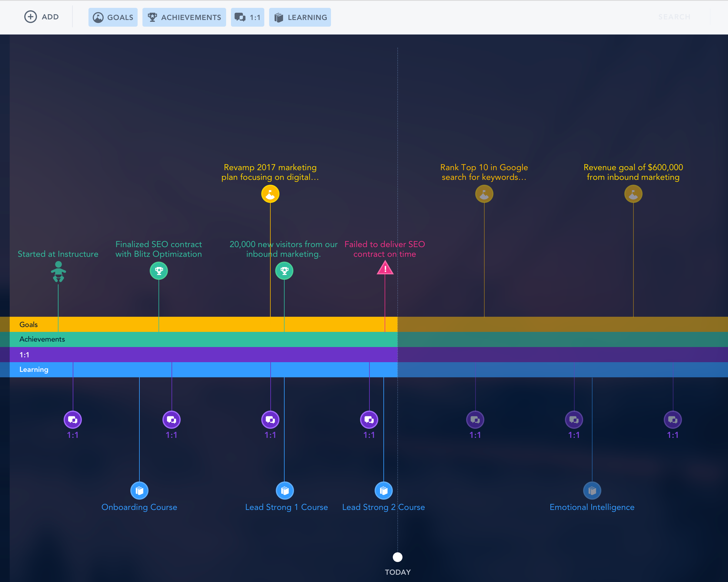Click the Lead Strong 2 Course label
Image resolution: width=728 pixels, height=582 pixels.
point(383,507)
